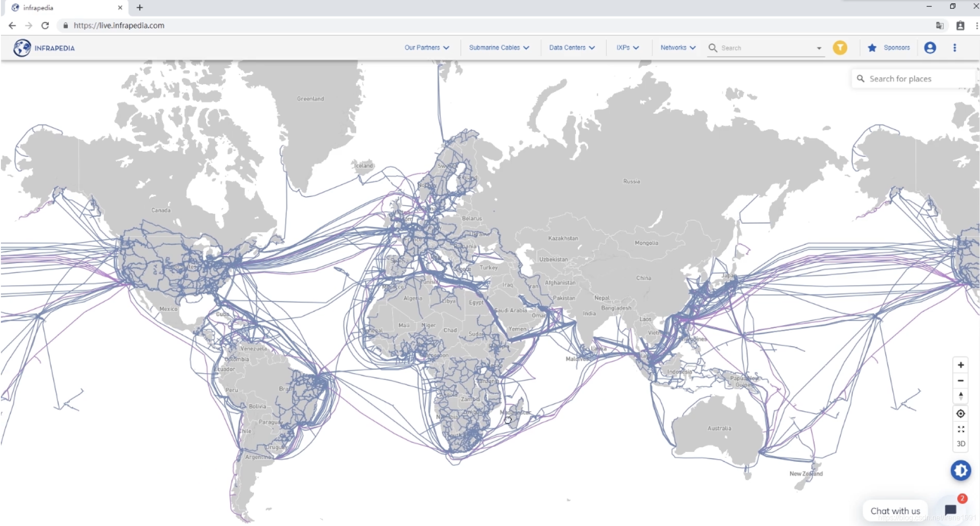Expand the Submarine Cables dropdown
Viewport: 980px width, 526px height.
(x=499, y=48)
